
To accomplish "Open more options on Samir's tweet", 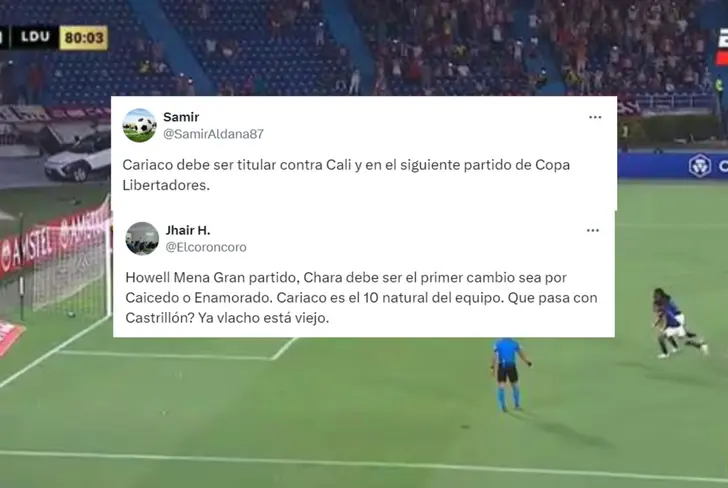I will coord(595,117).
